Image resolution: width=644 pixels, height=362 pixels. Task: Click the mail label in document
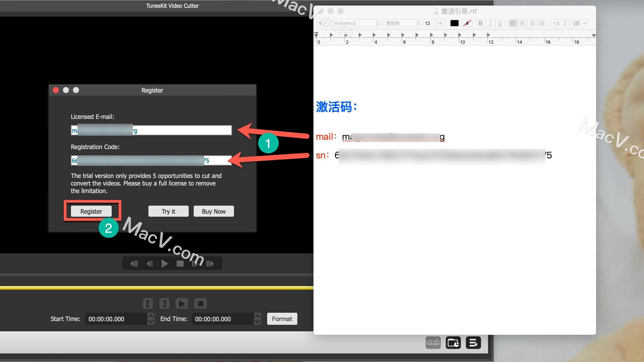[x=326, y=137]
